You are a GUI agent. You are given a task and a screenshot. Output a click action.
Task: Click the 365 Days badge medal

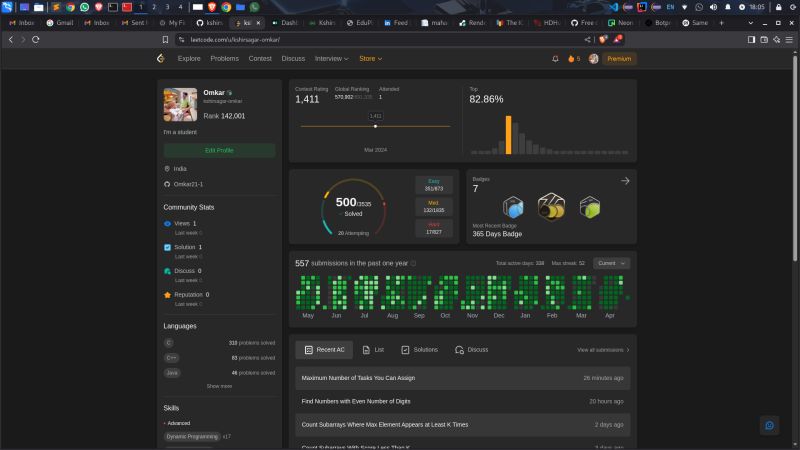pos(552,207)
